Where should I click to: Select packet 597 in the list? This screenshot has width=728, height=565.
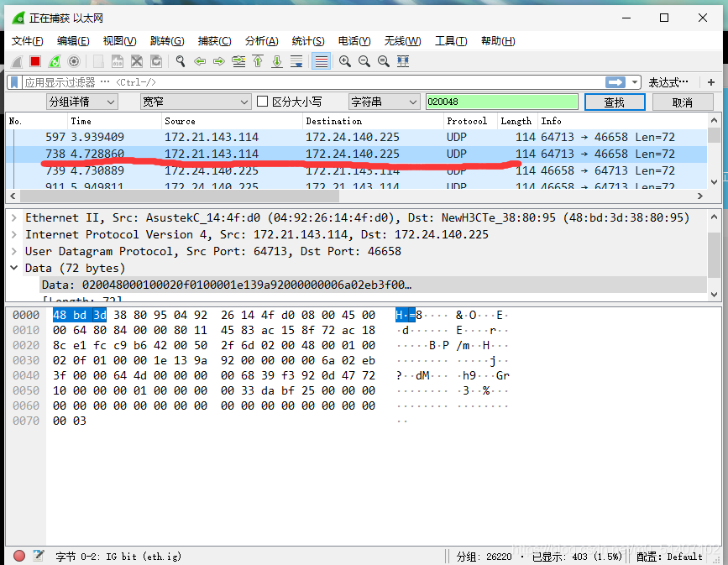point(357,137)
